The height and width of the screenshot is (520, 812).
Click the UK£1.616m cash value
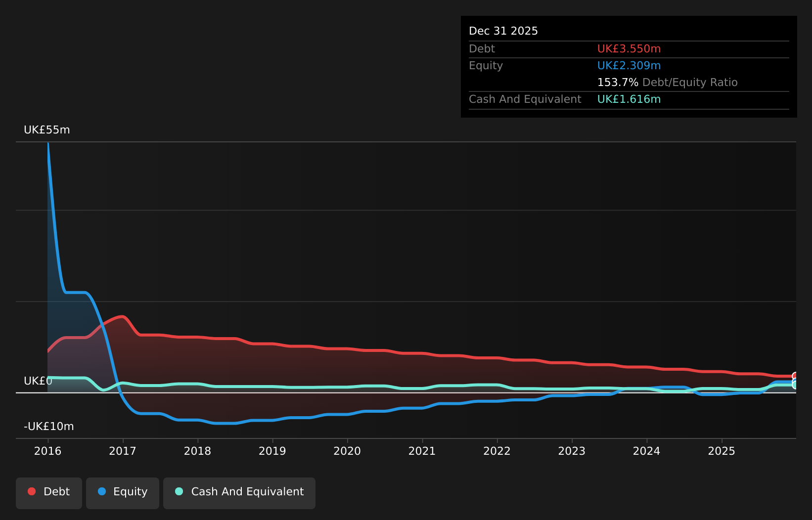pos(629,99)
